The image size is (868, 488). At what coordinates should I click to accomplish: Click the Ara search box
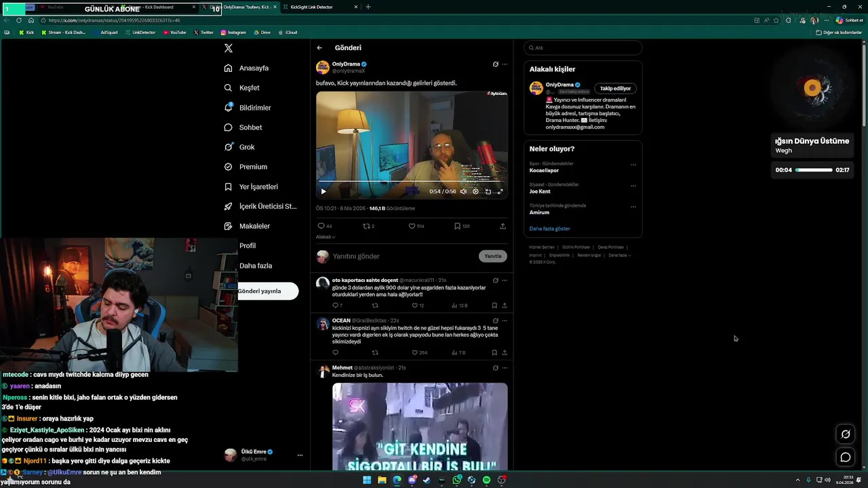583,47
